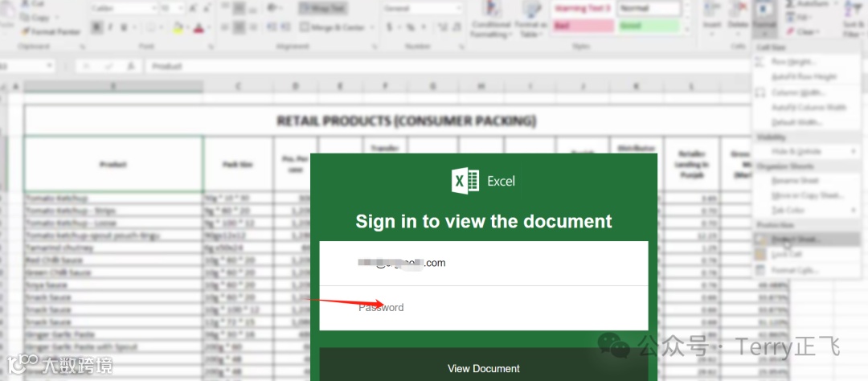The width and height of the screenshot is (868, 381).
Task: Open the font name combo box
Action: click(124, 8)
